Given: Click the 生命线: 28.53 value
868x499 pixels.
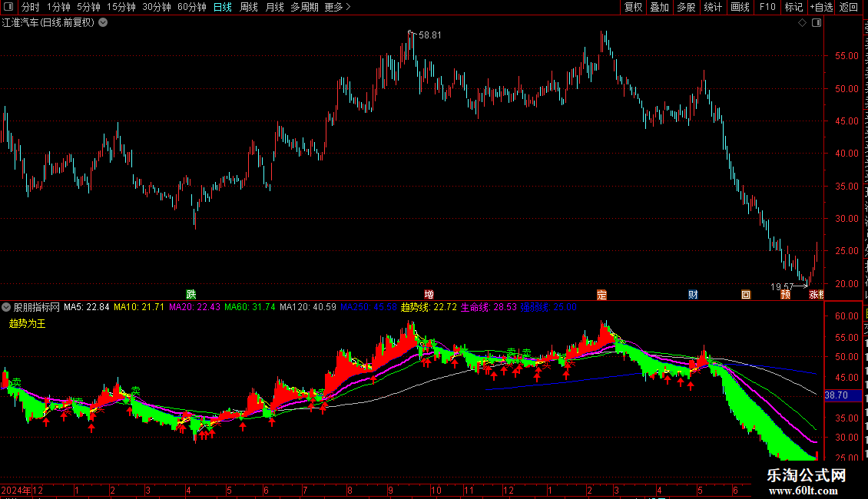Looking at the screenshot, I should point(489,307).
